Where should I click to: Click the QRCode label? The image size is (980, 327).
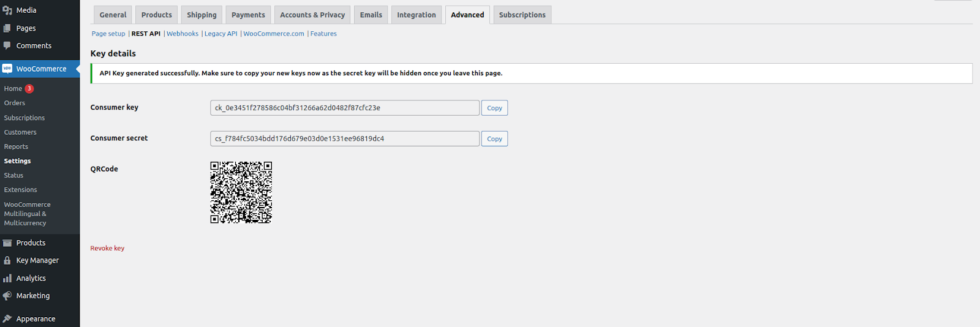point(104,169)
